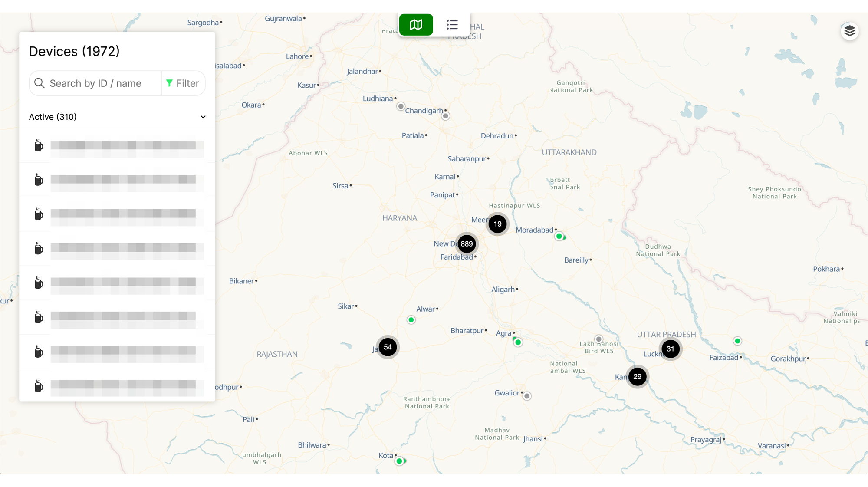Switch to the map view
This screenshot has width=868, height=487.
point(416,25)
